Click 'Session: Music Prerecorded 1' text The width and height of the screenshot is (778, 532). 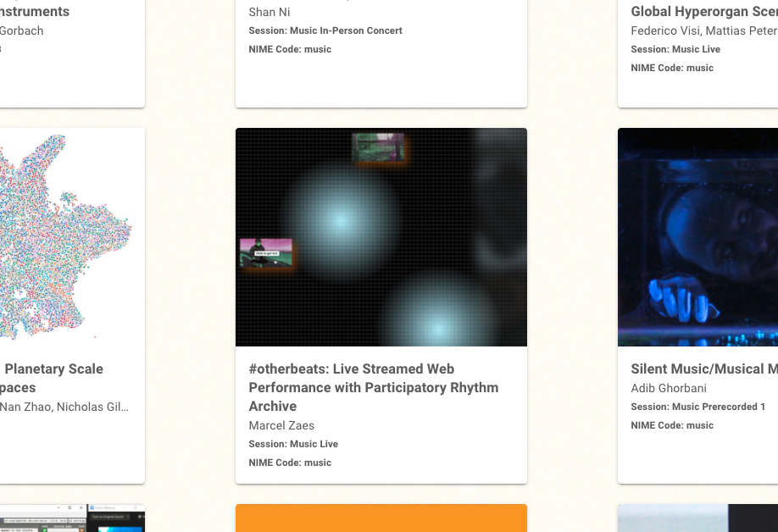point(697,407)
